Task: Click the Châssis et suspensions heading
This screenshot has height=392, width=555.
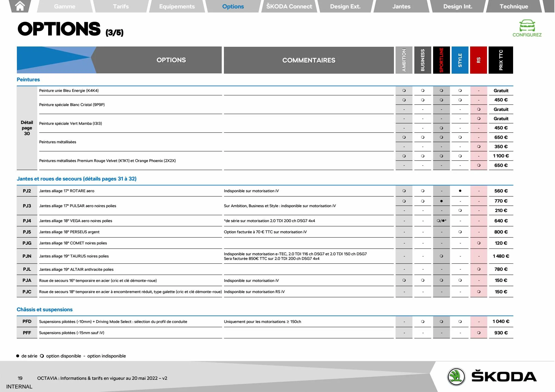Action: click(45, 309)
